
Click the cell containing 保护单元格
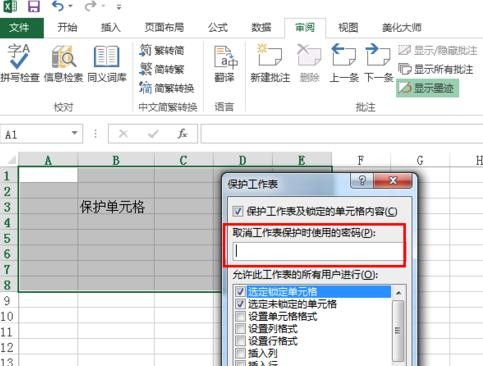[116, 207]
